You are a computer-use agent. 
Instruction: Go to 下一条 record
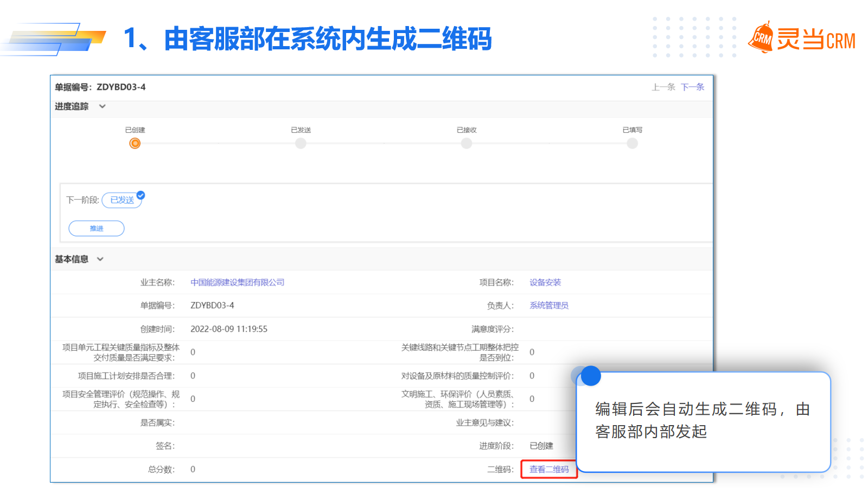692,87
